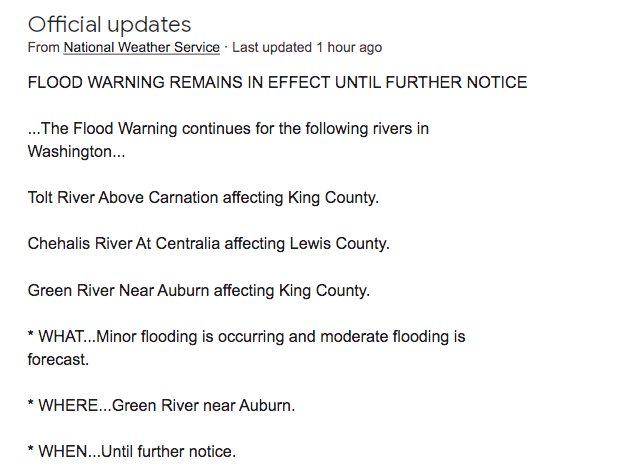This screenshot has height=472, width=640.
Task: Click the Chehalis River At Centralia line
Action: 208,243
